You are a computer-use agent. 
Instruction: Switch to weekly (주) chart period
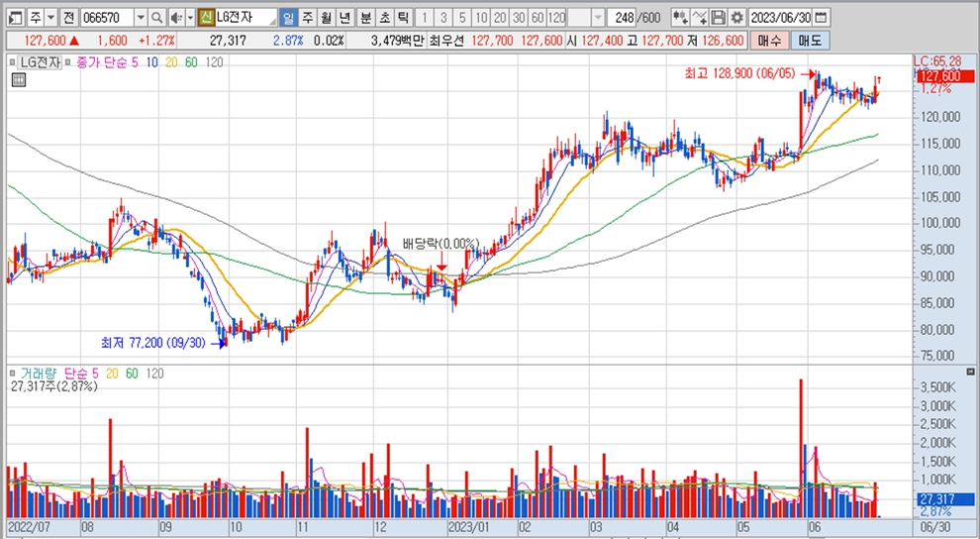[307, 18]
